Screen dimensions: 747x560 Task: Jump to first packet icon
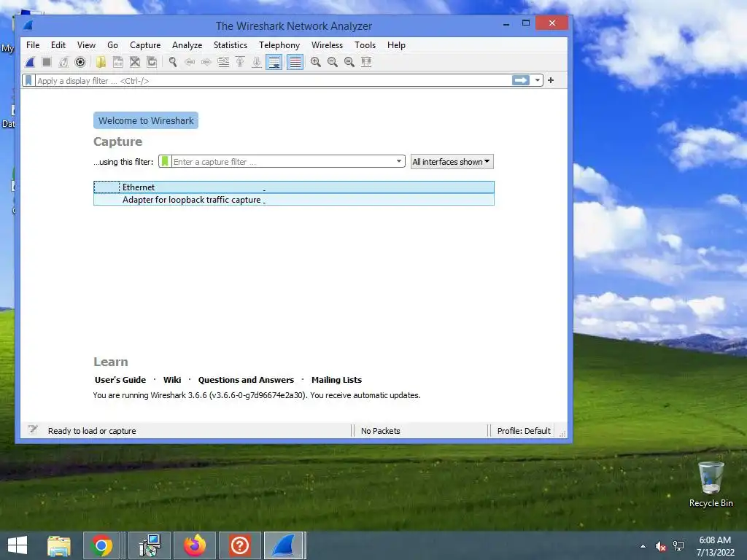click(x=240, y=62)
